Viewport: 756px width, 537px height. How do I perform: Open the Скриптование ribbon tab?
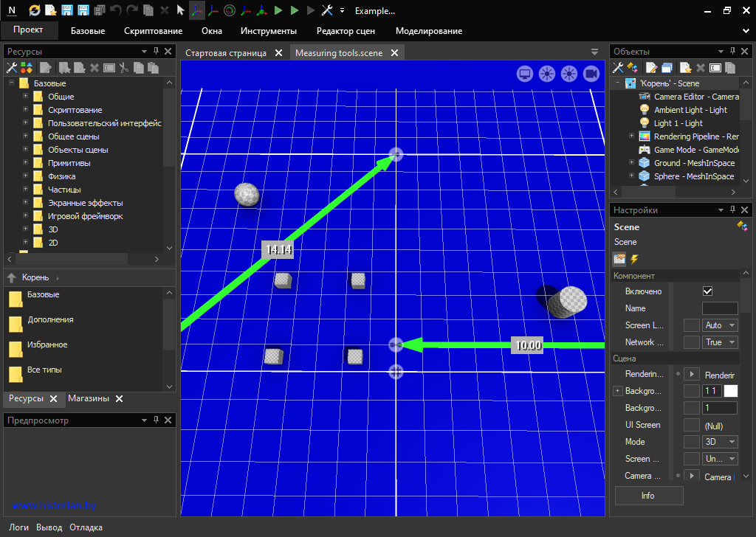tap(153, 31)
